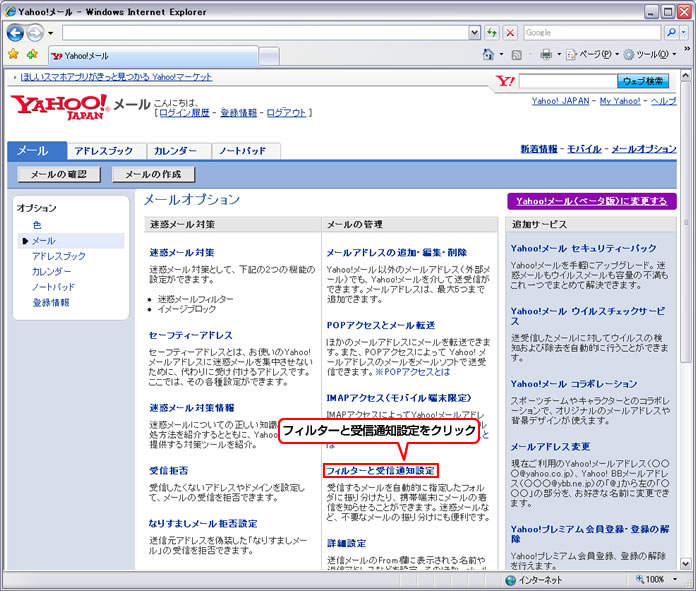The width and height of the screenshot is (696, 591).
Task: Click the Home toolbar icon
Action: (488, 54)
